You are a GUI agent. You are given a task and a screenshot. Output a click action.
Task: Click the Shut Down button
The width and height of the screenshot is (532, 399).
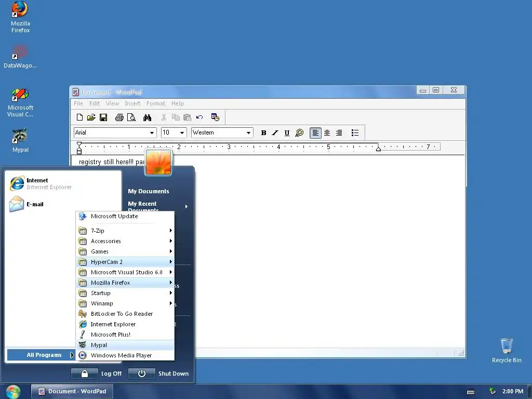click(159, 374)
